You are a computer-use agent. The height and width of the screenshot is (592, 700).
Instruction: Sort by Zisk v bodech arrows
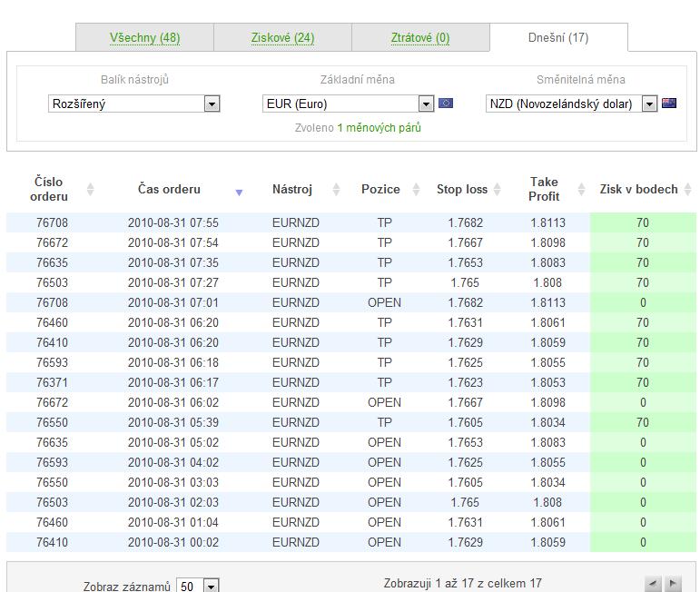point(688,189)
